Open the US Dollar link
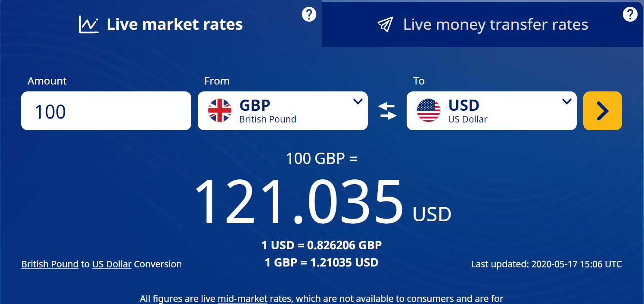644x304 pixels. (112, 264)
